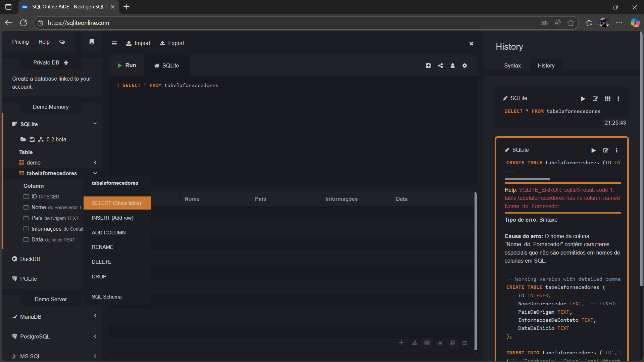Collapse the SQLite section chevron
Screen dimensions: 644x362
[95, 124]
